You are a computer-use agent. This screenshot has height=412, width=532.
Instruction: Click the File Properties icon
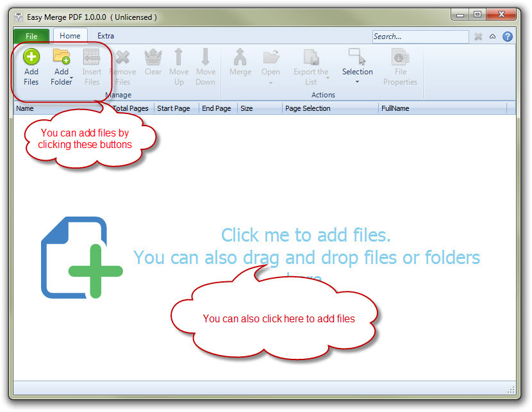point(401,56)
